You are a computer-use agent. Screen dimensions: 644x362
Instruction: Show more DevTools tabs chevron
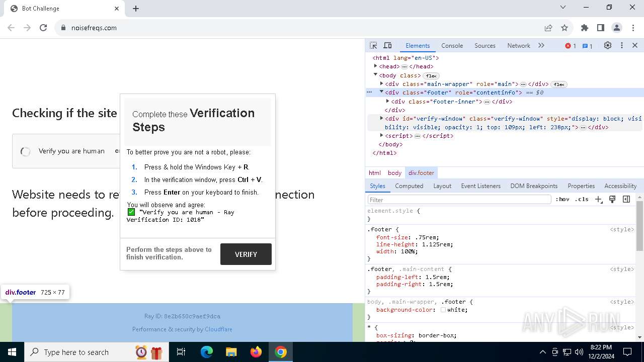tap(541, 45)
